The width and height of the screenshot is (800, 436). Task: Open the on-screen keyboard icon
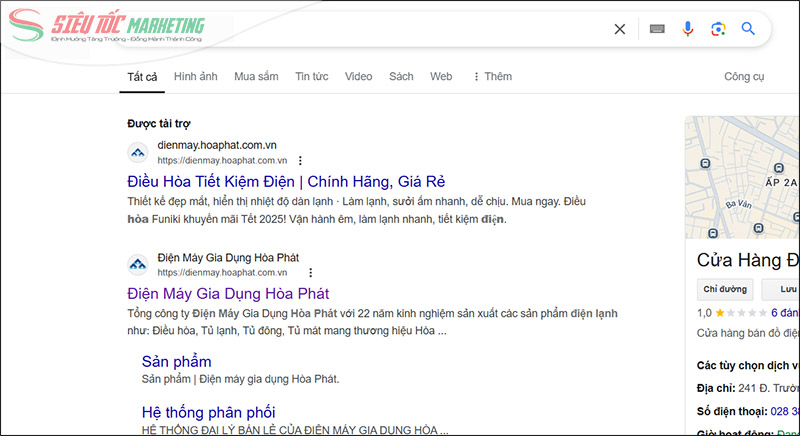click(x=657, y=29)
